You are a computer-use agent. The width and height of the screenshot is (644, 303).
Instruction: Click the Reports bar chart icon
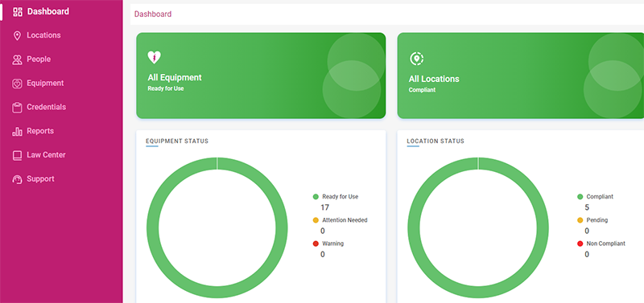(x=17, y=132)
